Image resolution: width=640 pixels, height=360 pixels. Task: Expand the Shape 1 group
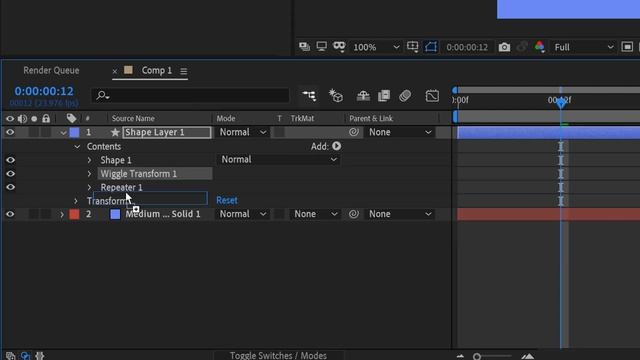click(x=89, y=160)
